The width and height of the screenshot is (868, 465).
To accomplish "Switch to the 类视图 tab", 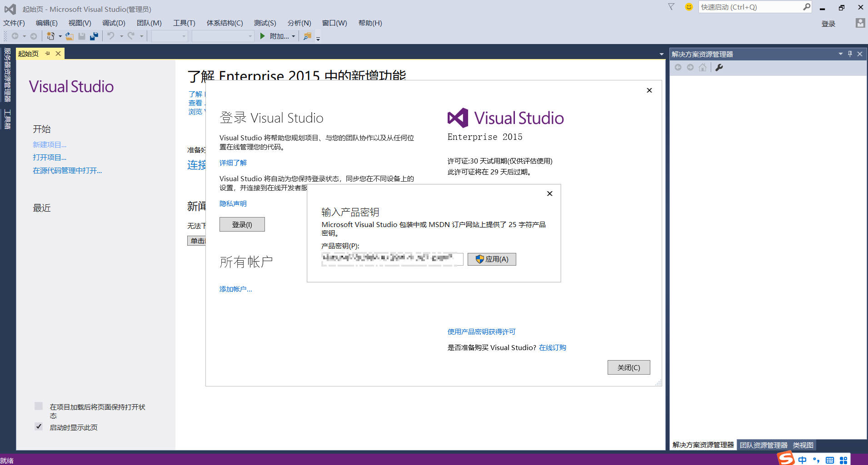I will click(803, 445).
